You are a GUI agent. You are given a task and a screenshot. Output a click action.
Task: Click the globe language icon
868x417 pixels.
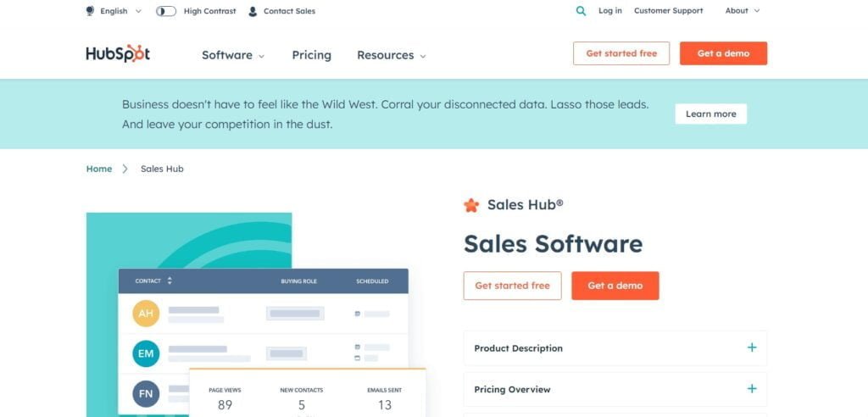[x=91, y=11]
